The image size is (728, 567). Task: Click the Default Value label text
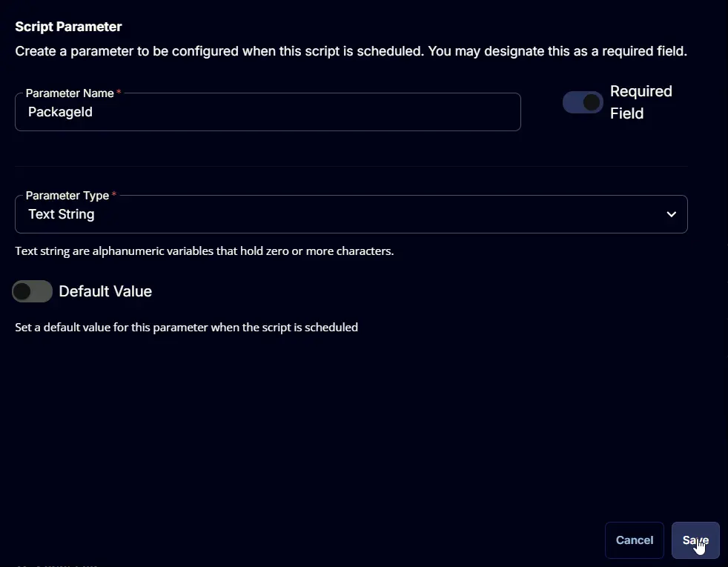tap(105, 291)
